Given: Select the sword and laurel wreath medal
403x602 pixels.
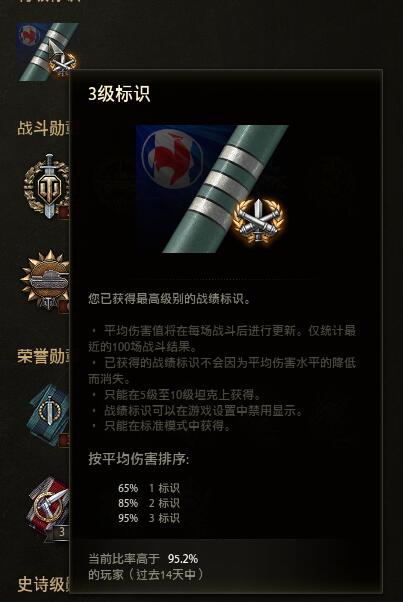Looking at the screenshot, I should [x=47, y=187].
